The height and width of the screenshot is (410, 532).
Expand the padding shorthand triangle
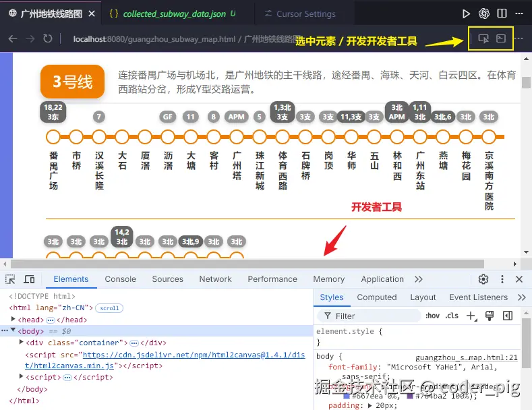pyautogui.click(x=370, y=405)
